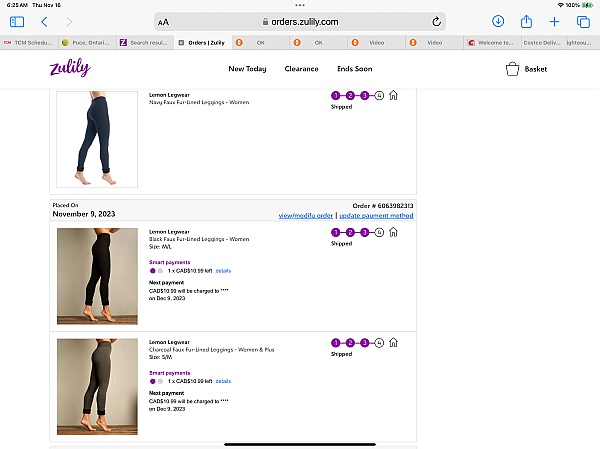Click the battery status indicator

pos(587,5)
